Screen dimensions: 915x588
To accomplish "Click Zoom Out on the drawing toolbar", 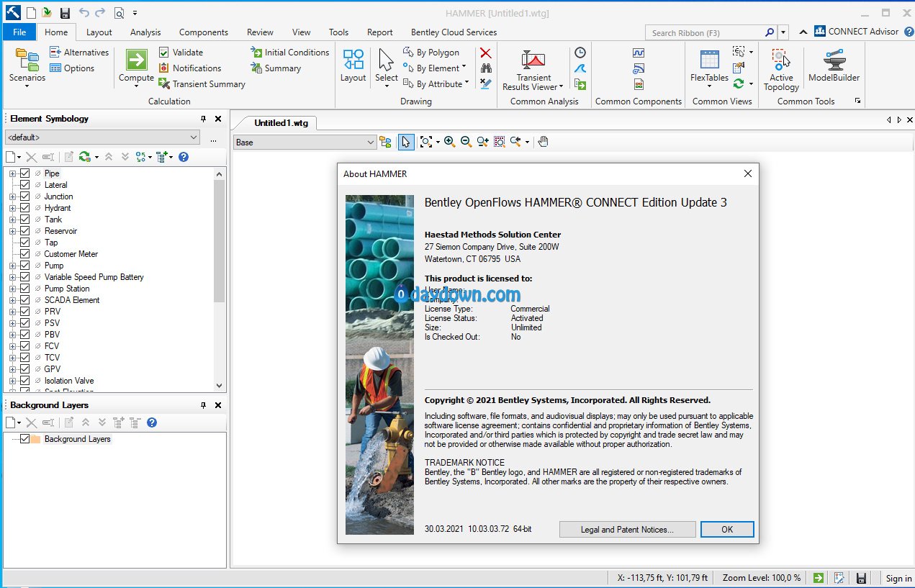I will [466, 142].
